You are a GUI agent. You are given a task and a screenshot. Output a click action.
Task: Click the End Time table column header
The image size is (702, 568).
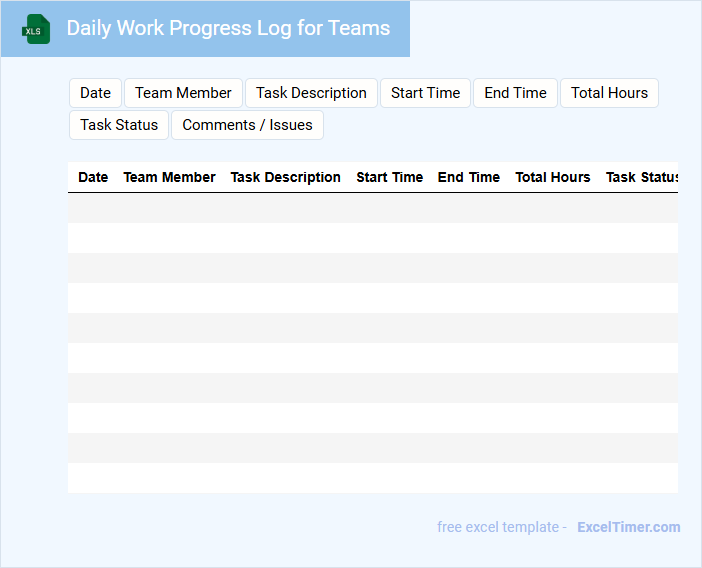point(469,177)
